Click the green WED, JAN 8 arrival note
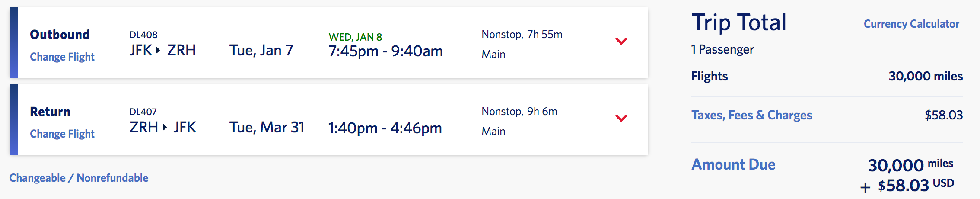This screenshot has width=980, height=199. (355, 37)
